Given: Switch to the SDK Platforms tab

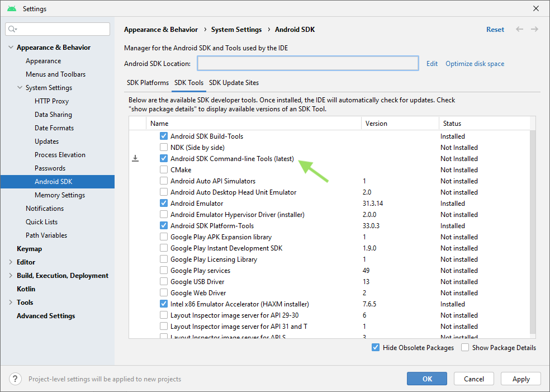Looking at the screenshot, I should [148, 82].
